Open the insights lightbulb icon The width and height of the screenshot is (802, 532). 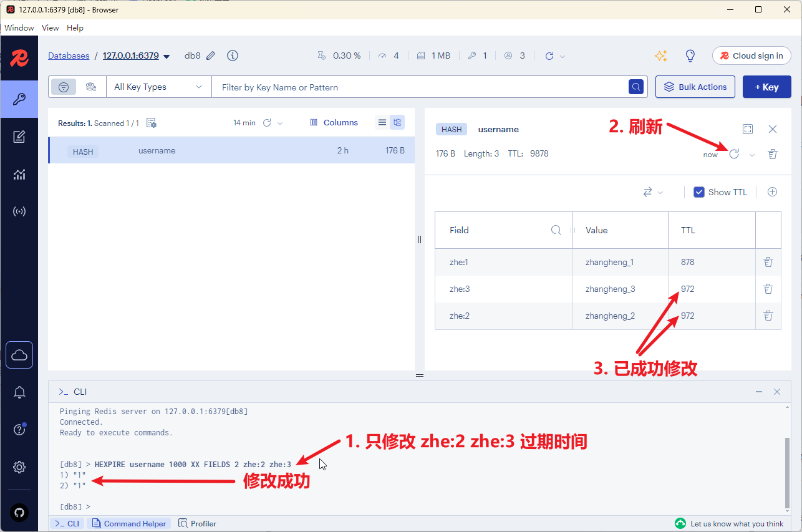(690, 56)
